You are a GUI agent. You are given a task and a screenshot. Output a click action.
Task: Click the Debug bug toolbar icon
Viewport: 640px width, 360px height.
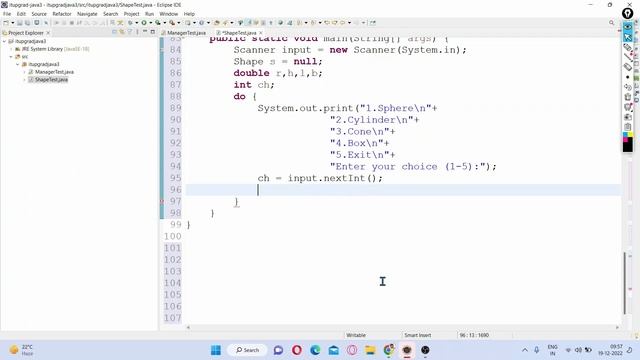pyautogui.click(x=130, y=23)
